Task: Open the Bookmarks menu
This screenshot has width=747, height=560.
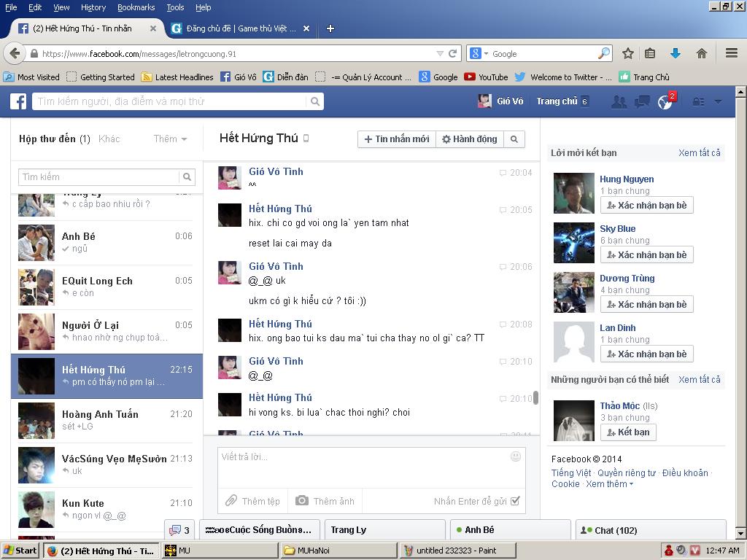Action: [136, 7]
